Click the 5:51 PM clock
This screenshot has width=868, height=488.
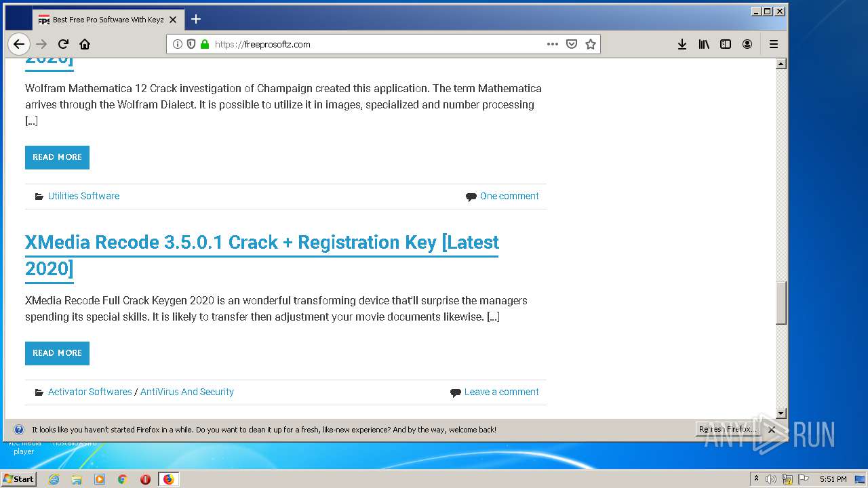click(x=833, y=479)
